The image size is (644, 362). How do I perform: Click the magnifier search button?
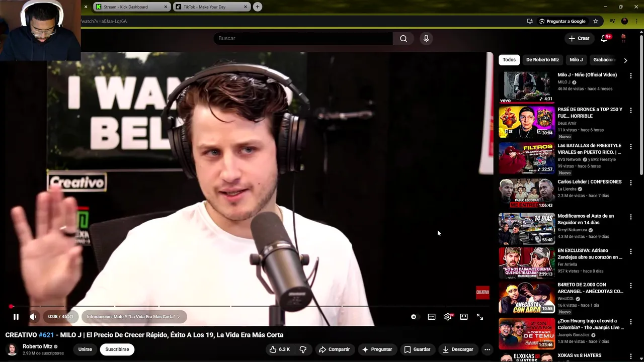click(x=404, y=38)
